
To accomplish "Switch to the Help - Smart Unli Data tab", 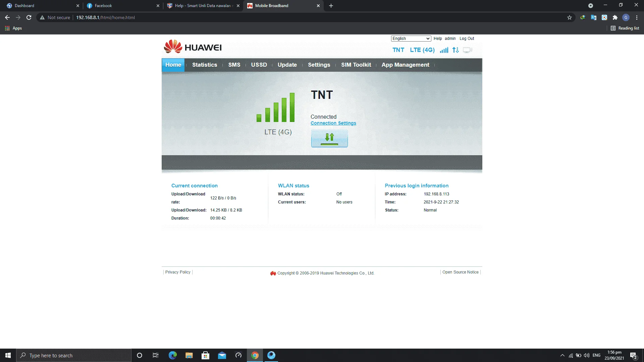I will tap(203, 6).
